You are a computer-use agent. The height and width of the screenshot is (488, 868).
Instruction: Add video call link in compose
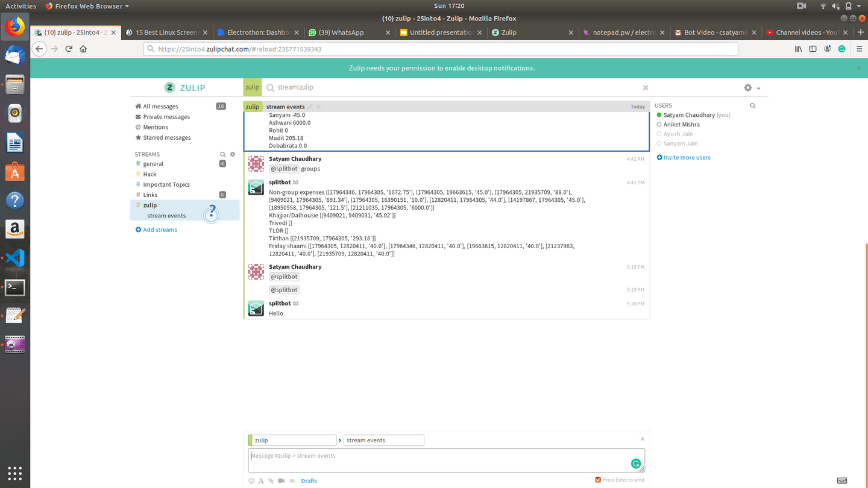pos(281,481)
